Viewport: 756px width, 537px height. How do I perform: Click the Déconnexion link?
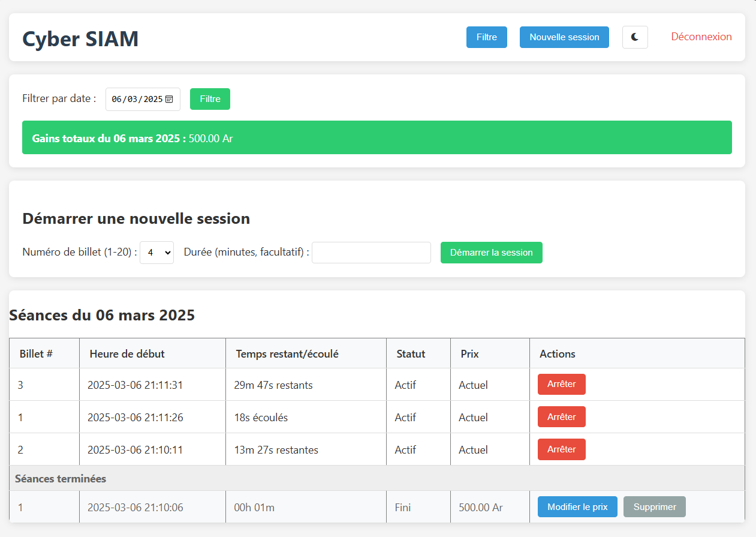coord(701,37)
